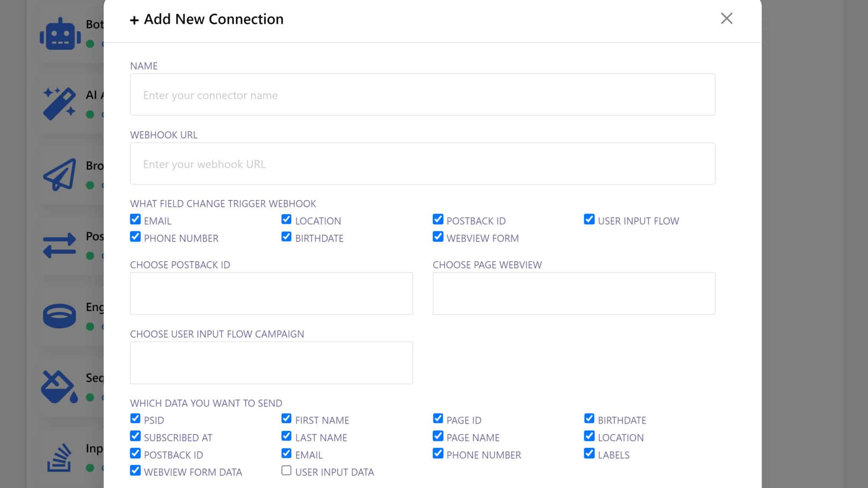Open the Choose Page Webview selector
Screen dimensions: 868x488
pos(574,294)
